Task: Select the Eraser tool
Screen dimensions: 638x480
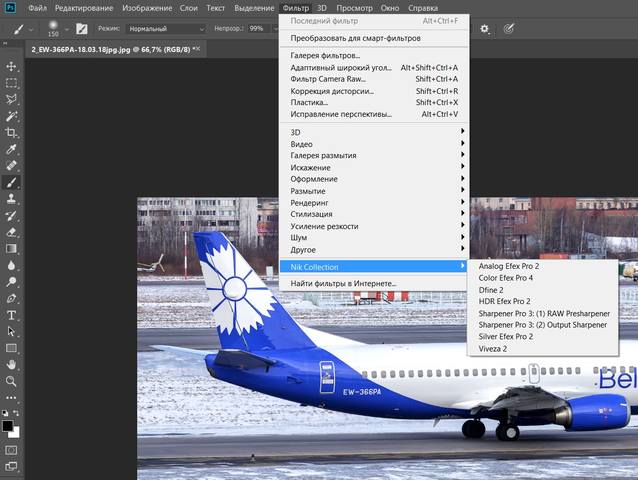Action: click(x=11, y=232)
